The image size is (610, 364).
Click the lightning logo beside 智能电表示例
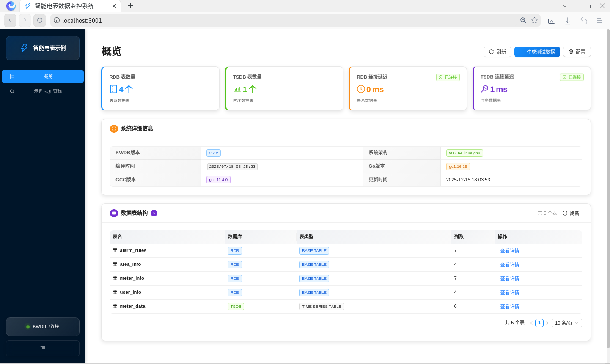(25, 48)
